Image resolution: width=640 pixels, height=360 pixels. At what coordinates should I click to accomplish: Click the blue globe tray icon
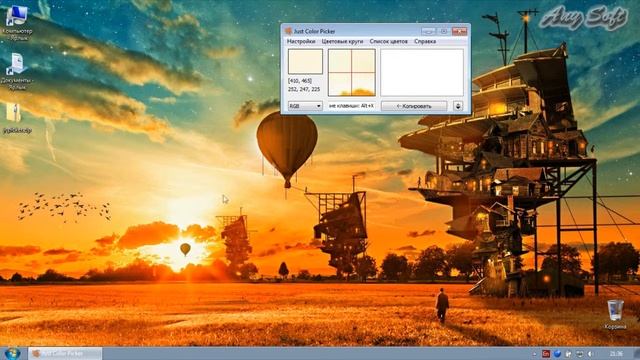tap(557, 353)
